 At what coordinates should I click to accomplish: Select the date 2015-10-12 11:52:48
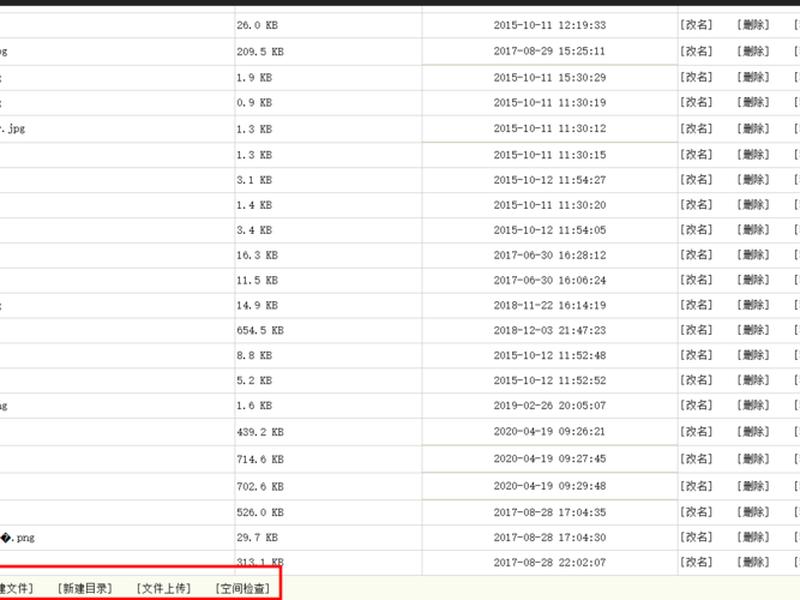coord(549,355)
